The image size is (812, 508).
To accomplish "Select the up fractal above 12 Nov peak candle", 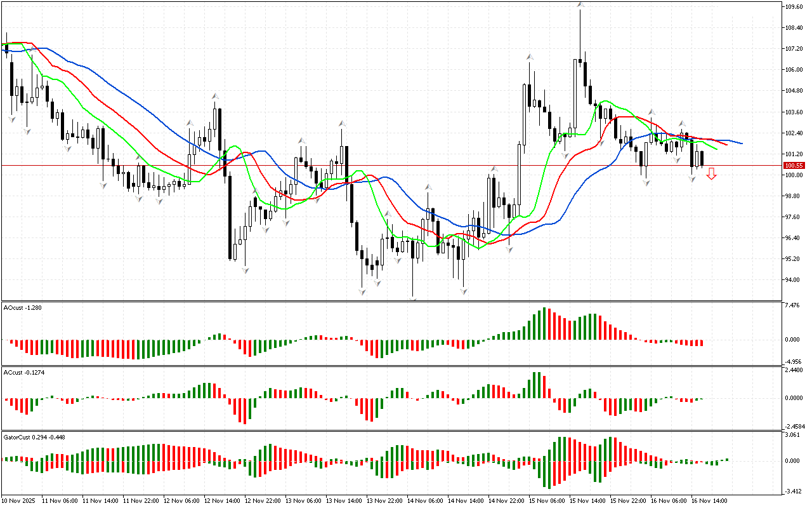I will [216, 97].
